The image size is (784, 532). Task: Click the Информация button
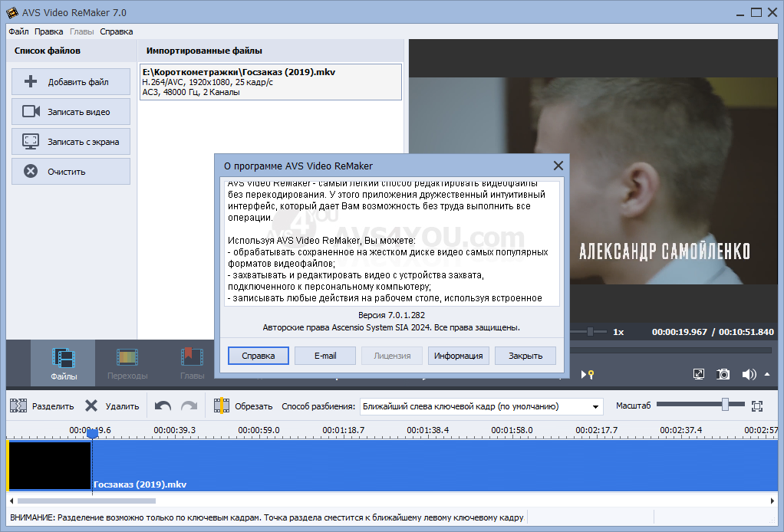click(x=459, y=356)
